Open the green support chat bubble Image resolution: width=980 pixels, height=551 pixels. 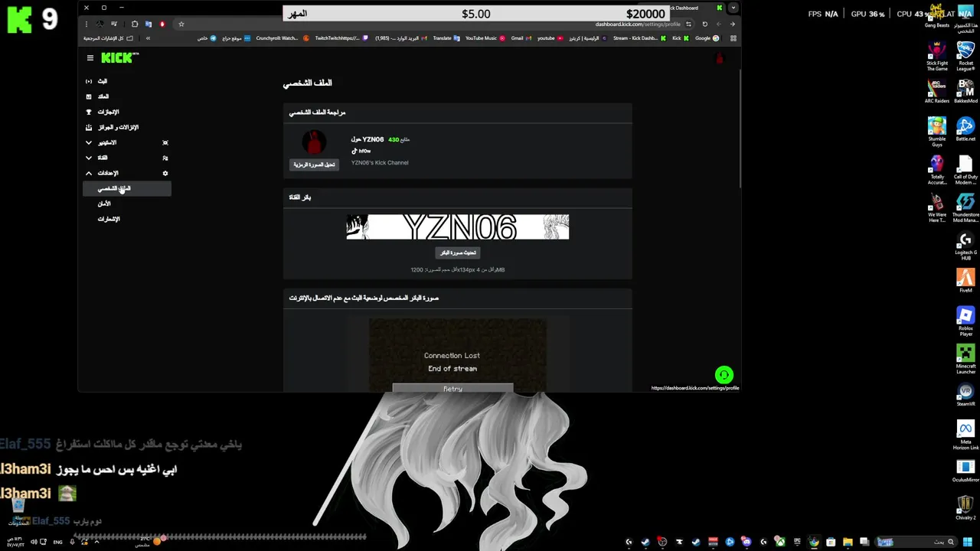pos(724,375)
